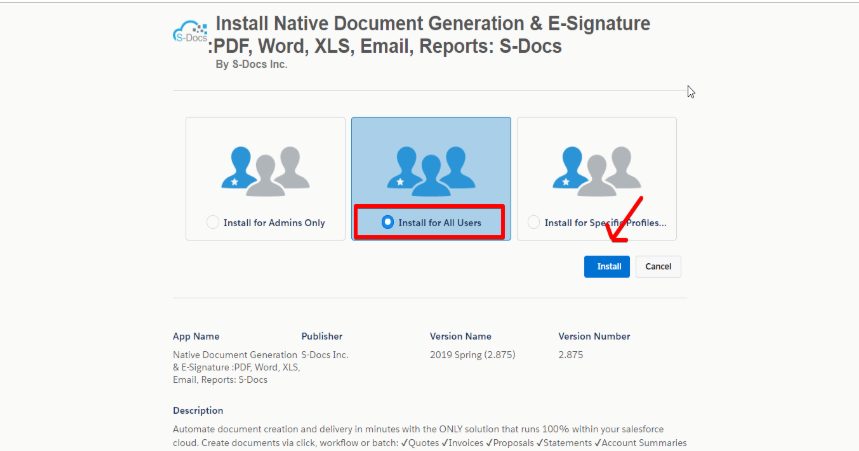Click the Description heading

198,410
